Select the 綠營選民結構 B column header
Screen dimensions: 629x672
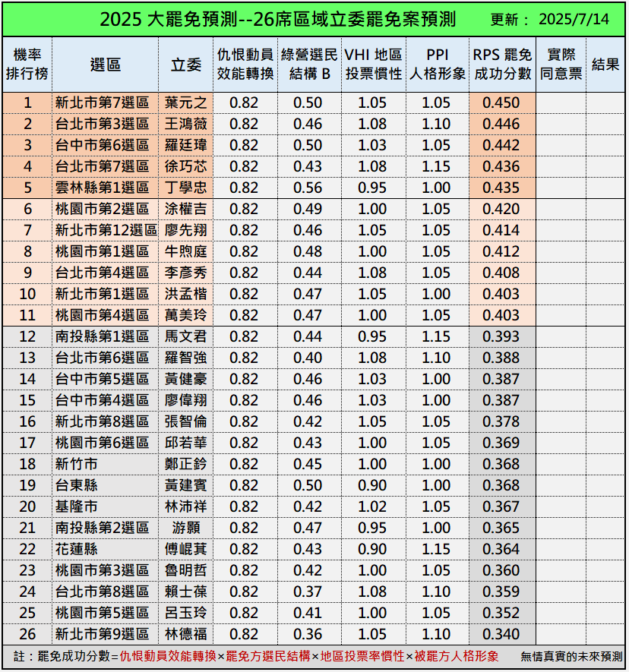pos(310,65)
